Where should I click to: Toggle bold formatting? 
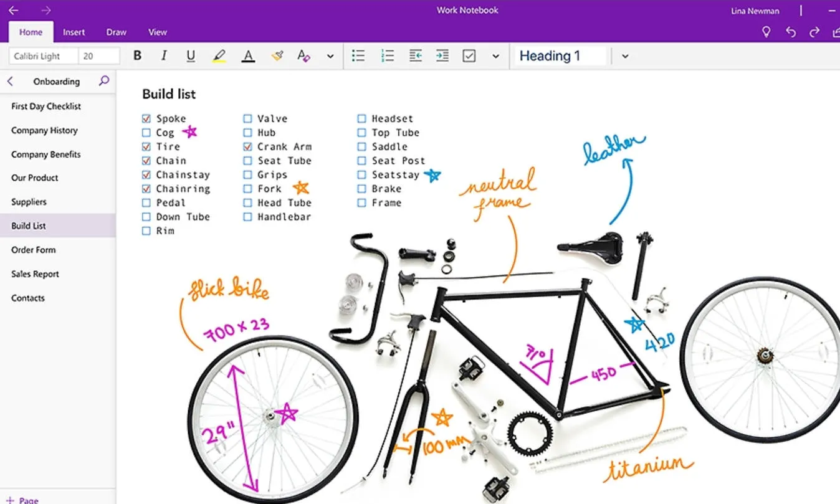tap(137, 55)
